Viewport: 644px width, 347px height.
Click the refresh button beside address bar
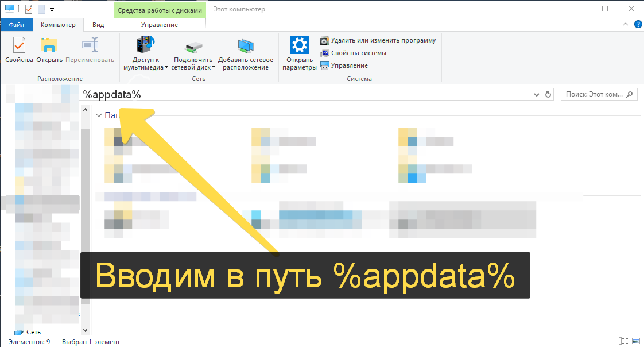click(548, 95)
